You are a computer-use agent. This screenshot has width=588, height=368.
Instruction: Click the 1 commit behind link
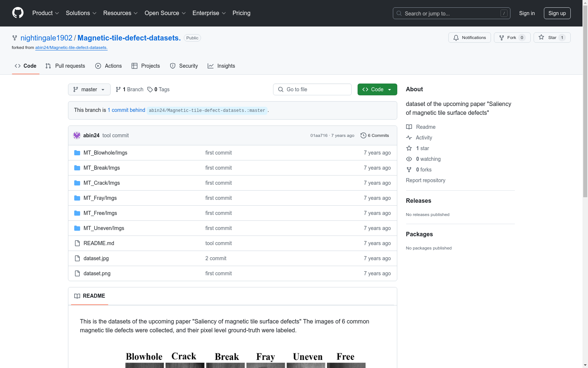126,110
